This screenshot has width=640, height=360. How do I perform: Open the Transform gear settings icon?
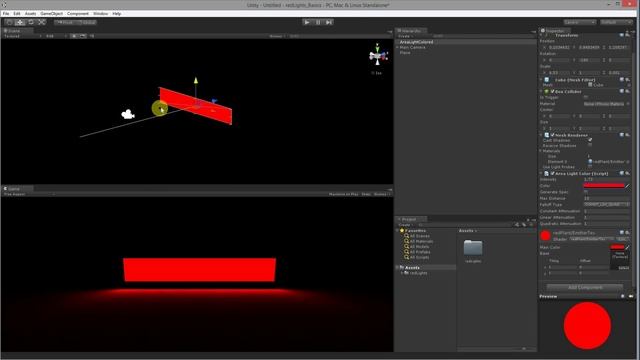pyautogui.click(x=627, y=36)
